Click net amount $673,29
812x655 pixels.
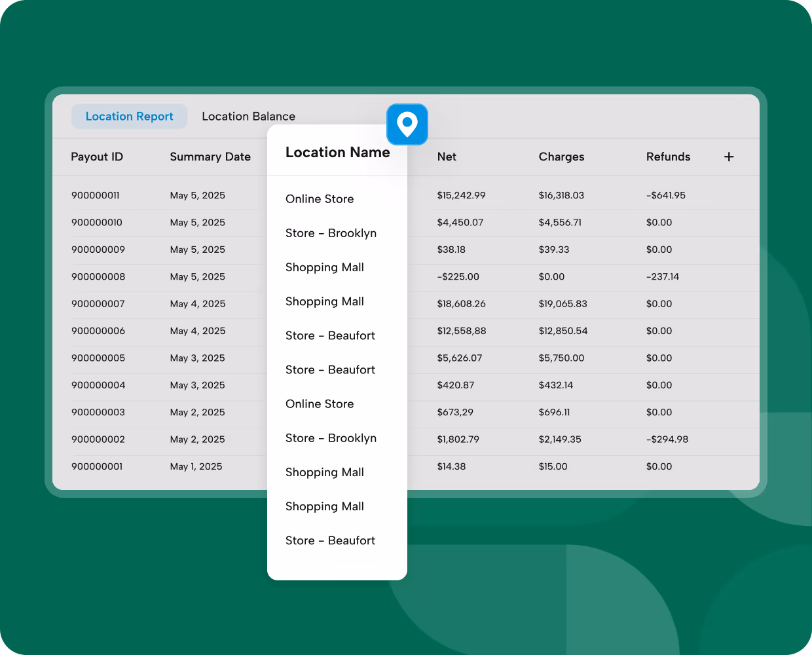(455, 412)
